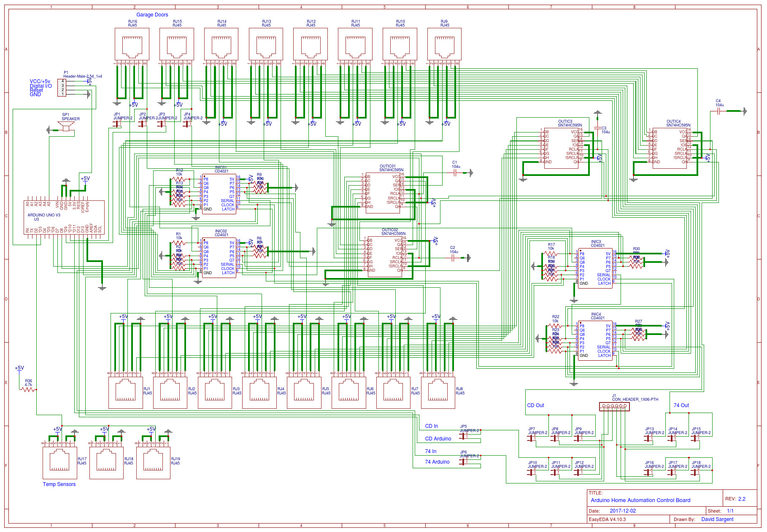767x532 pixels.
Task: Select the R36 4.7k resistor
Action: tap(28, 389)
